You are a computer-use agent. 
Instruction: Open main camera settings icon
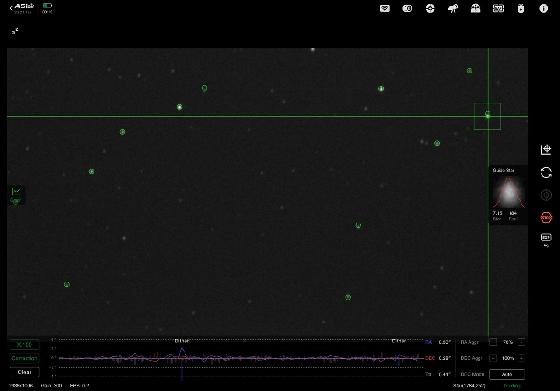407,8
